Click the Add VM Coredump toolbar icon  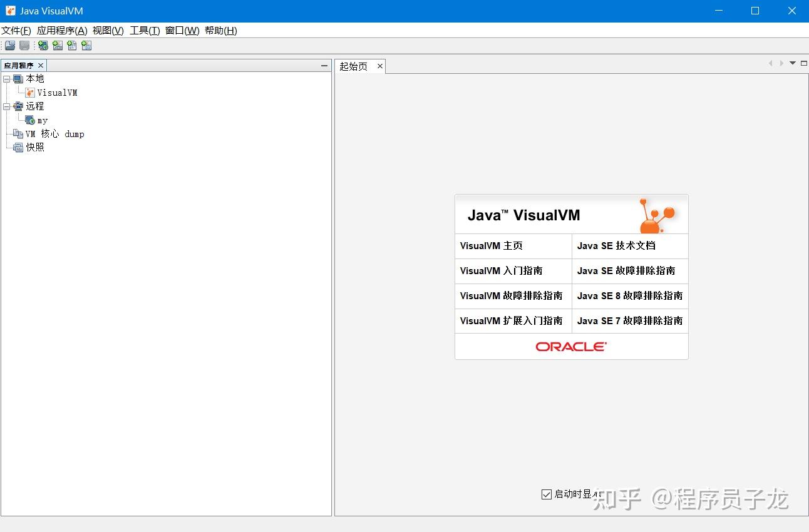pyautogui.click(x=71, y=45)
